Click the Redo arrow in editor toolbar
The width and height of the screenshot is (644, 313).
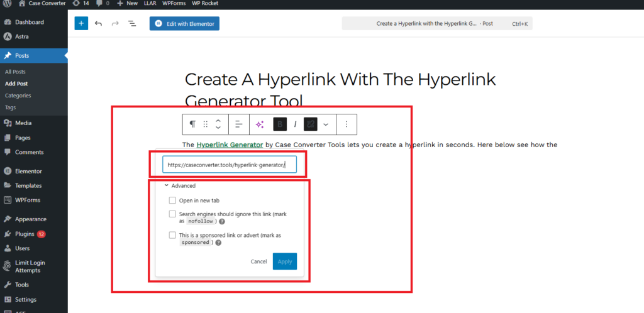coord(116,23)
